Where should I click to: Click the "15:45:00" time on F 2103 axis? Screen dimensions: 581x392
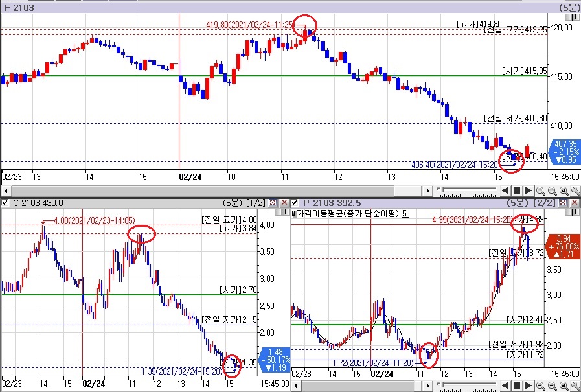click(565, 177)
